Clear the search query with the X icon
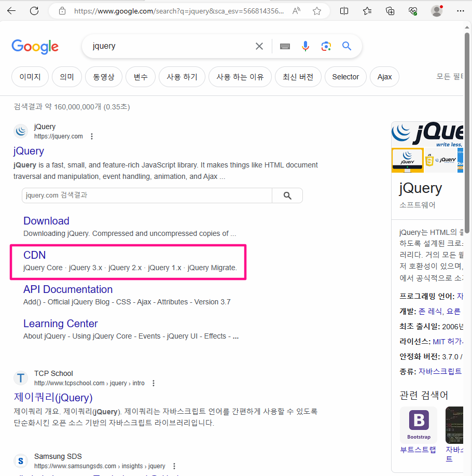Screen dimensions: 472x476 pos(259,46)
